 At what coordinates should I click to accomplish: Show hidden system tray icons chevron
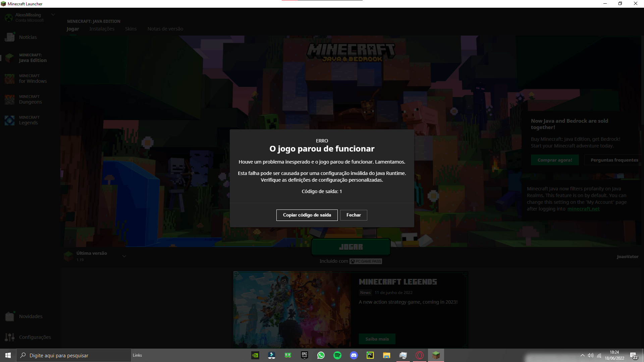583,355
